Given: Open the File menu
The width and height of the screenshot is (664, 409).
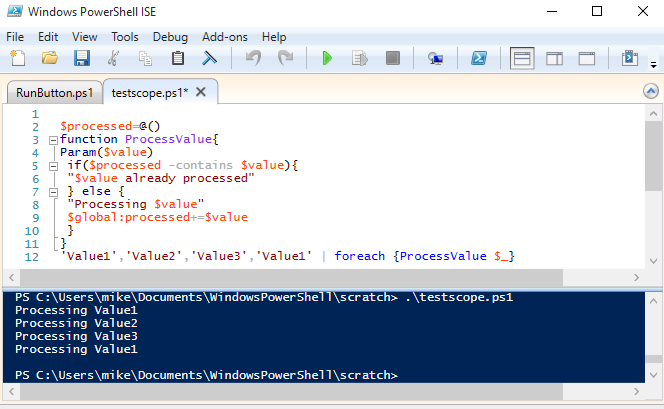Looking at the screenshot, I should coord(15,37).
